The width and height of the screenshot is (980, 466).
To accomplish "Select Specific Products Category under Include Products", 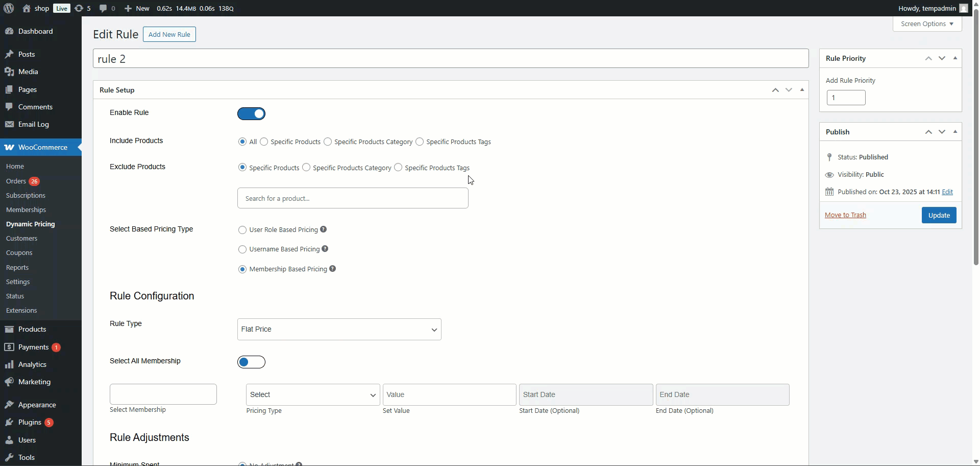I will pyautogui.click(x=328, y=142).
